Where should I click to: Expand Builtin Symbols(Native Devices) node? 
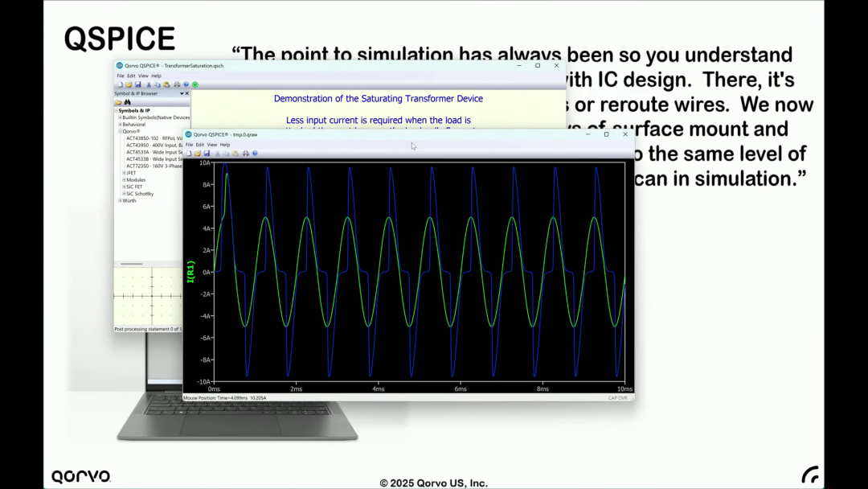[x=120, y=117]
